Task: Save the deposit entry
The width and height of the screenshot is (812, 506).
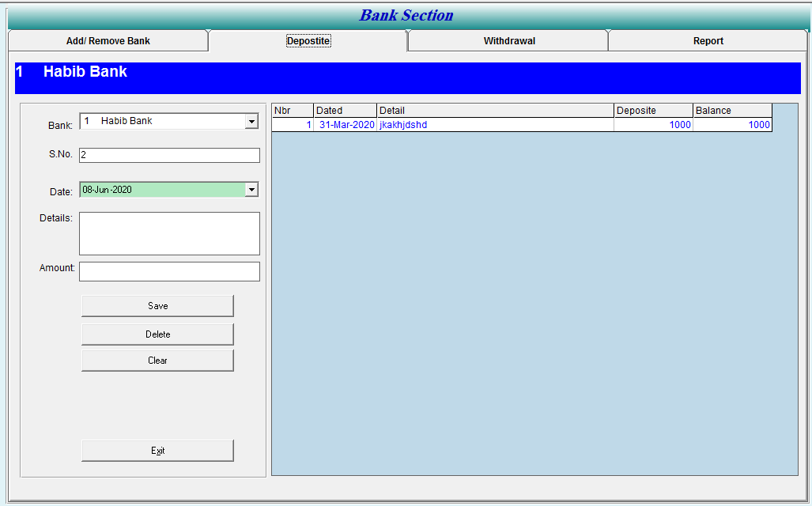Action: 157,305
